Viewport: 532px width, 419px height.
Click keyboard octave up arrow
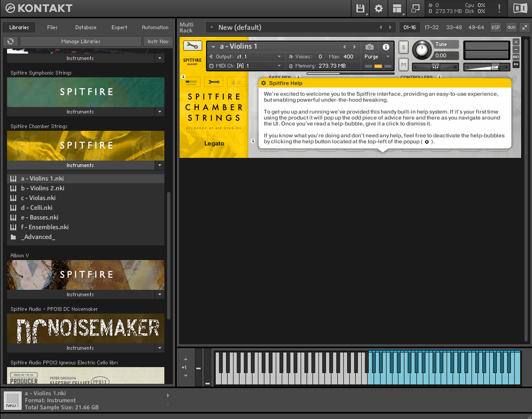(x=185, y=359)
